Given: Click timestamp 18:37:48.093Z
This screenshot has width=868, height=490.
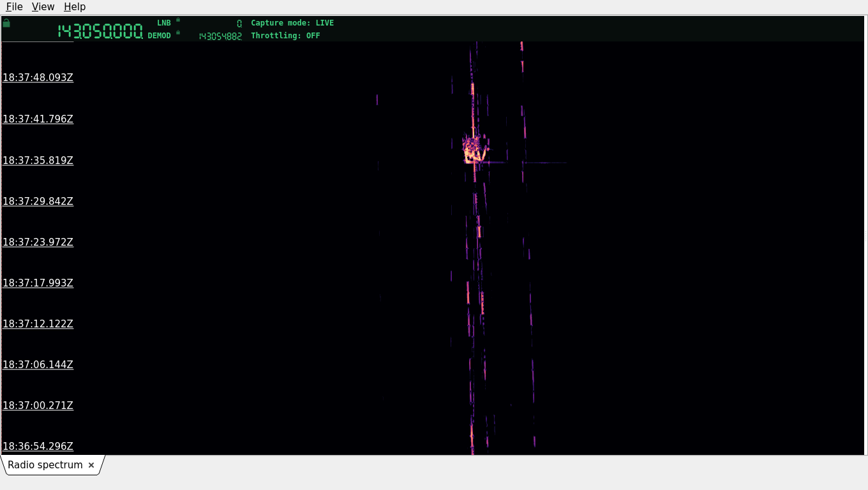Looking at the screenshot, I should click(x=38, y=78).
